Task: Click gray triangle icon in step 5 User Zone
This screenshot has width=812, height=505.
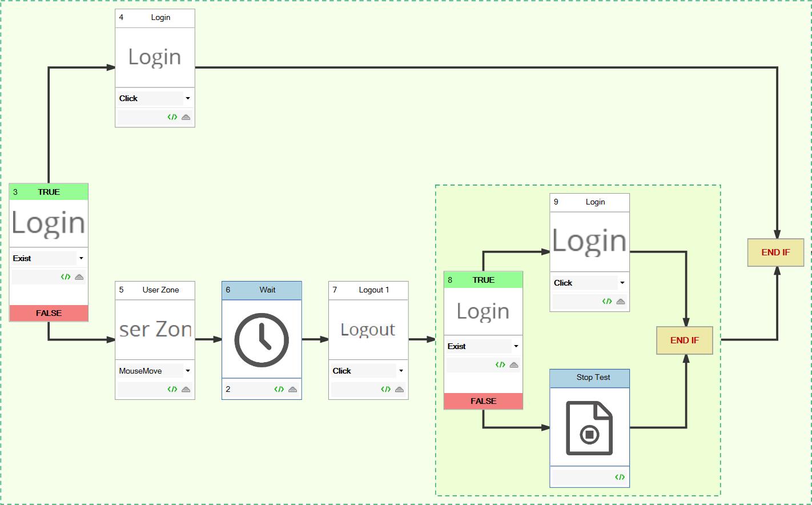Action: (x=186, y=390)
